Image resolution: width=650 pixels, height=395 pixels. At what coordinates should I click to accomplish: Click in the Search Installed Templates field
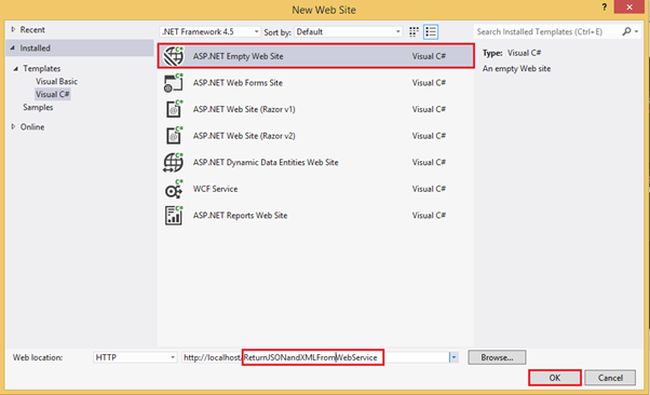[x=546, y=32]
